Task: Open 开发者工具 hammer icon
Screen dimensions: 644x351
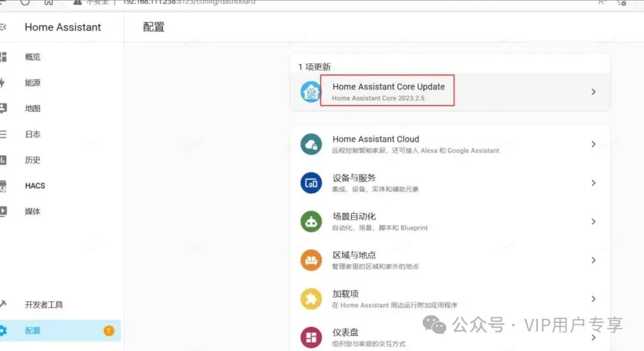Action: pyautogui.click(x=4, y=304)
